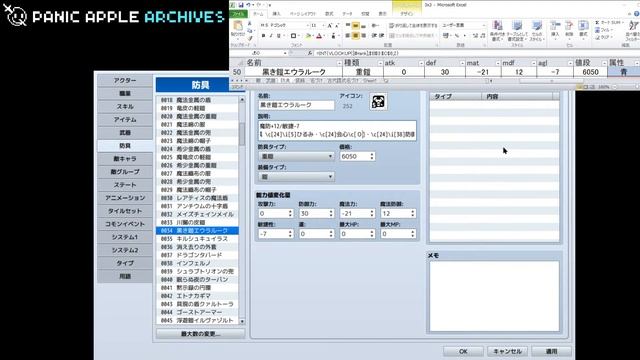Viewport: 640px width, 360px height.
Task: Open the cell borders tool in Excel
Action: click(293, 36)
